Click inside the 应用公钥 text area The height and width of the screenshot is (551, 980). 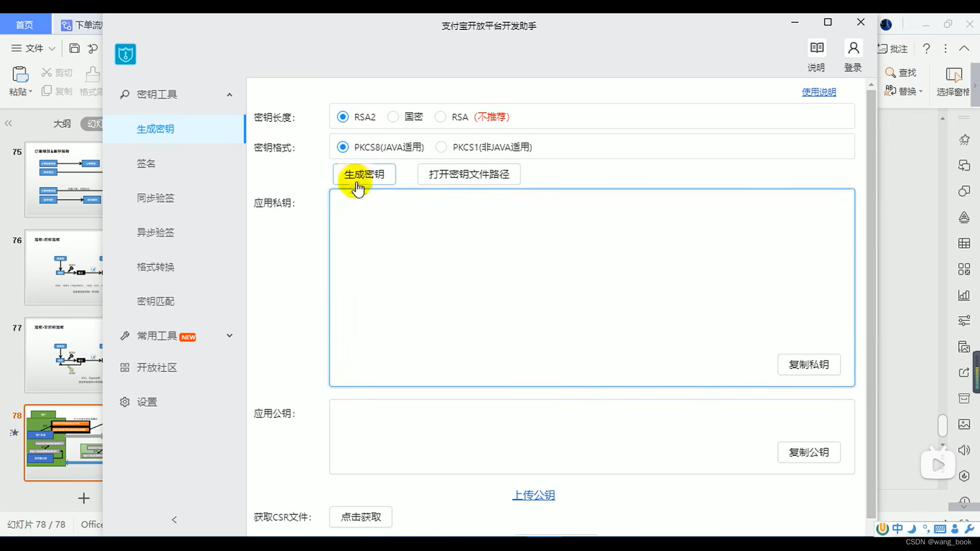click(x=592, y=437)
